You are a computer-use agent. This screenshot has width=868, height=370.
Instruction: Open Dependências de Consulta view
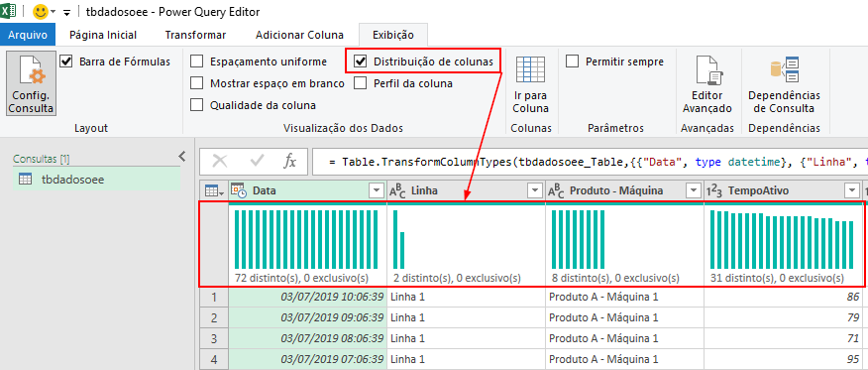click(x=784, y=83)
